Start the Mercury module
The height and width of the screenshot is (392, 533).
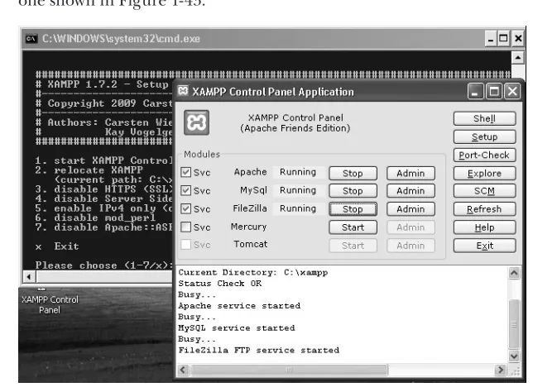[x=353, y=227]
